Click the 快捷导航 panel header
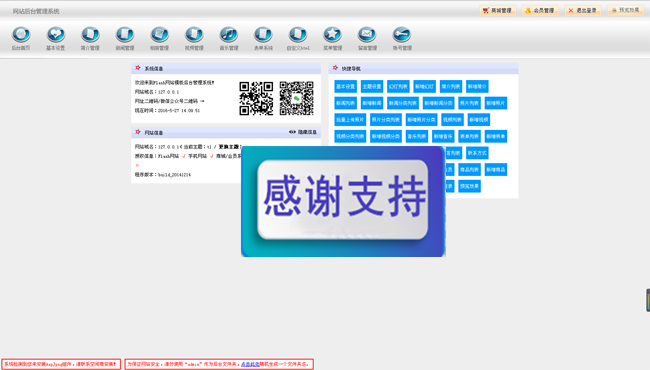 423,68
